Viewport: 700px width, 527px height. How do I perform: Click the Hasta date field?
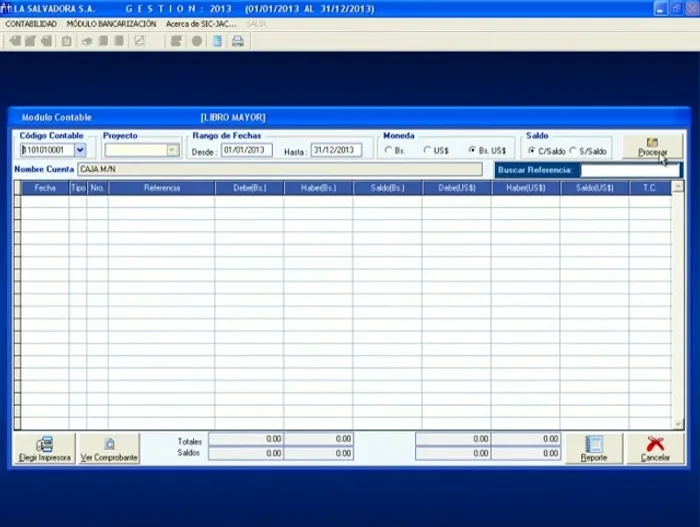pos(335,150)
